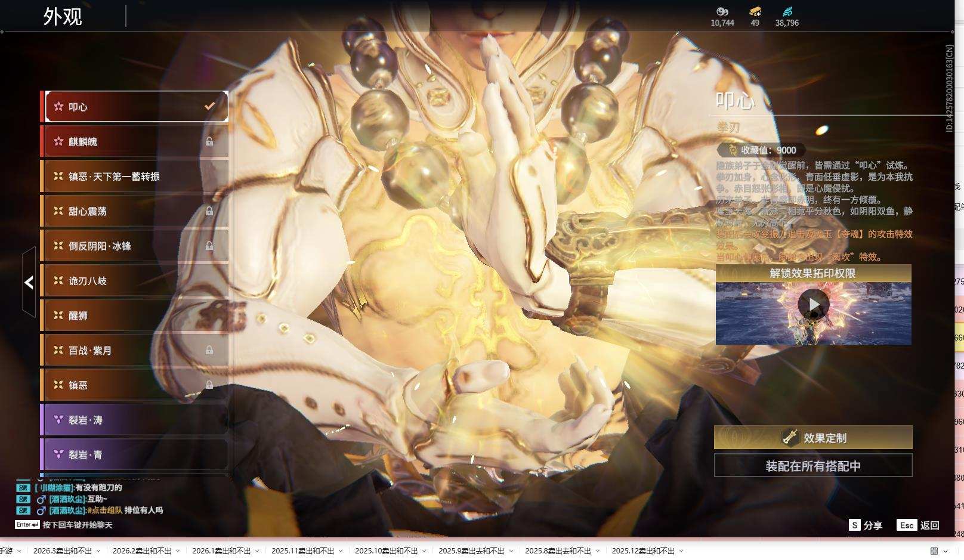
Task: Open dropdown arrow on 2026.1卖出和不出 sheet tab
Action: point(257,551)
